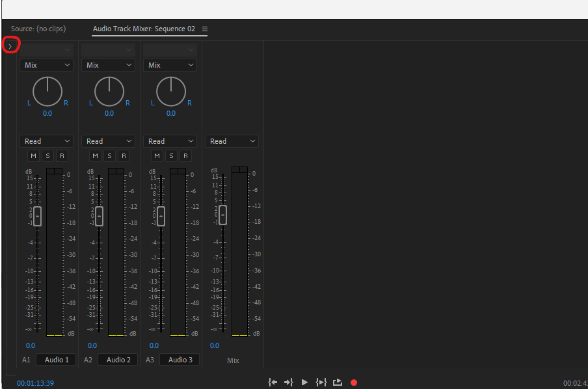Mute the Audio 3 track
Screen dimensions: 588x389
pos(157,155)
